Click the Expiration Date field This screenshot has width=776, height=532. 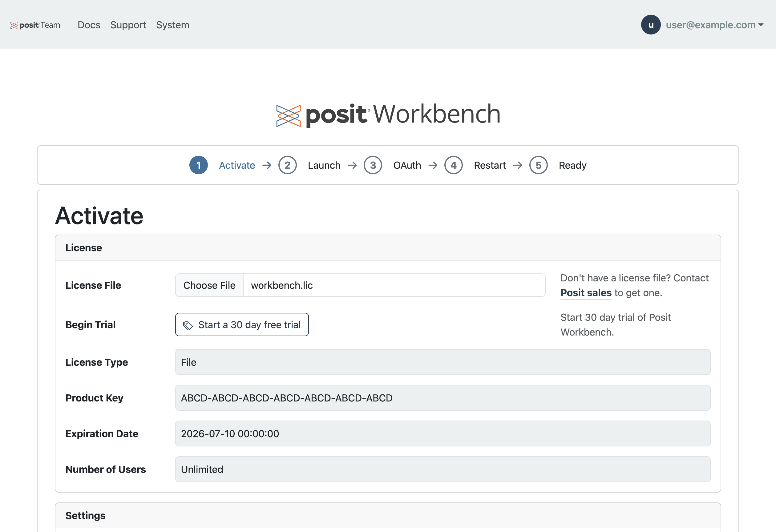pyautogui.click(x=443, y=433)
